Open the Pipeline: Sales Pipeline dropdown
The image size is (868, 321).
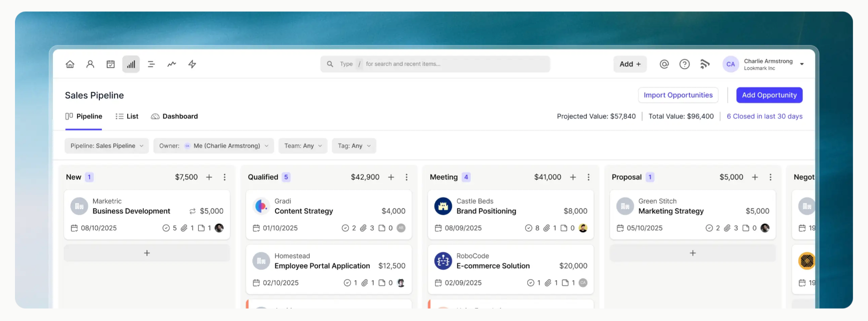[107, 146]
